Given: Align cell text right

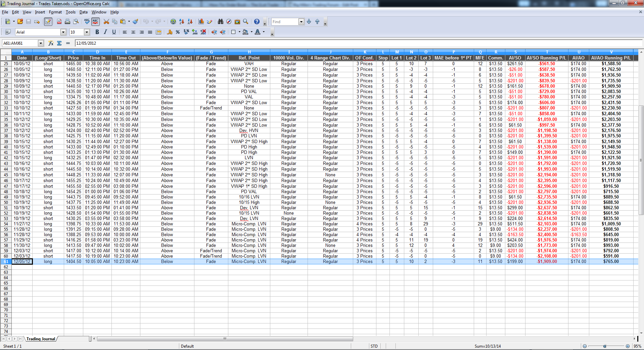Looking at the screenshot, I should (x=142, y=32).
